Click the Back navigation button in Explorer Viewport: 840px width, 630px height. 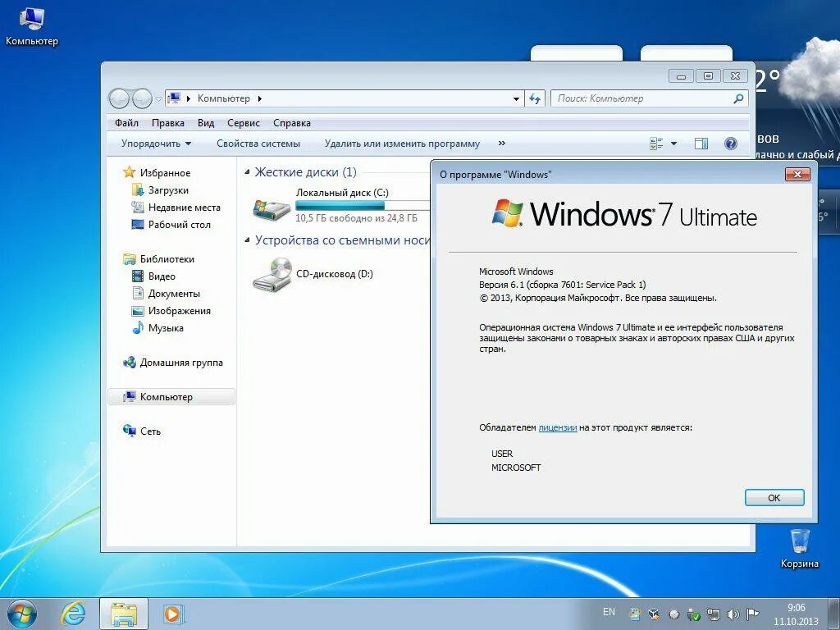tap(118, 98)
